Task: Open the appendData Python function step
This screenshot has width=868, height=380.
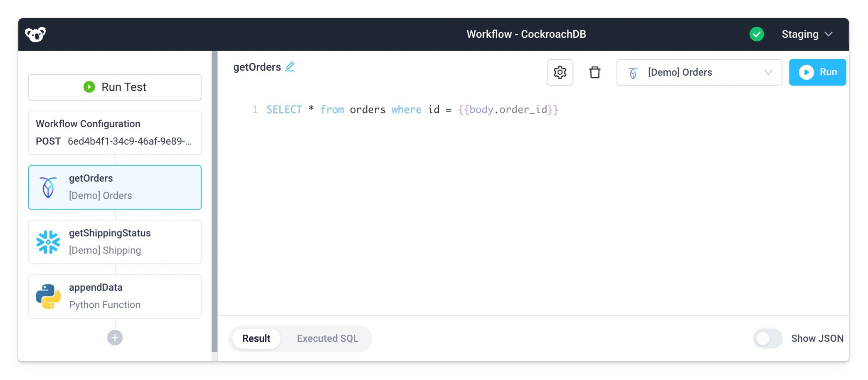Action: 115,296
